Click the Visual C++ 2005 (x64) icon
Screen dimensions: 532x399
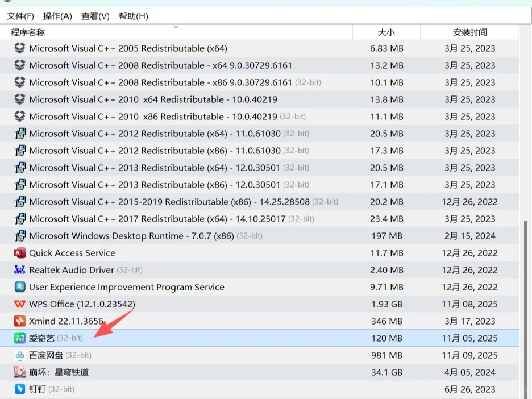point(20,48)
